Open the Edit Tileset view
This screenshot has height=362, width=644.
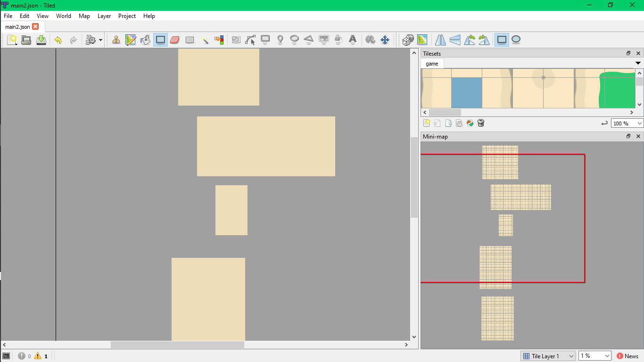tap(459, 123)
